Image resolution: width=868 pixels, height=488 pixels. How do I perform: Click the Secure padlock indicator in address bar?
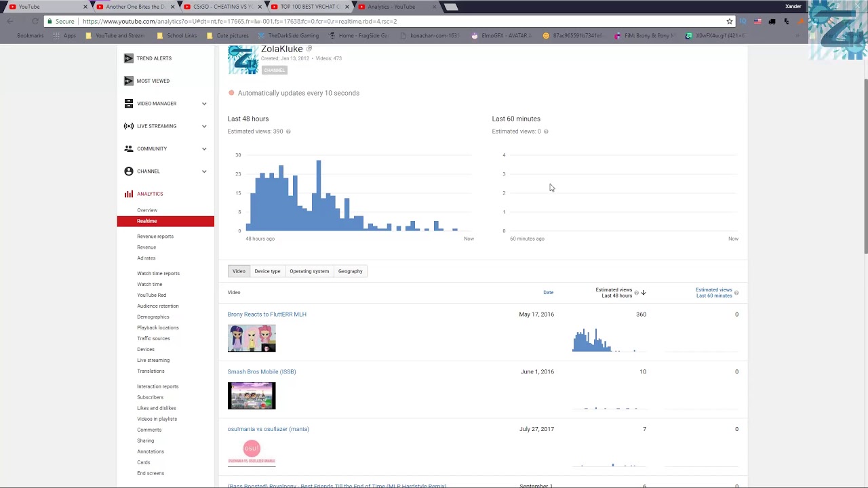pos(61,22)
